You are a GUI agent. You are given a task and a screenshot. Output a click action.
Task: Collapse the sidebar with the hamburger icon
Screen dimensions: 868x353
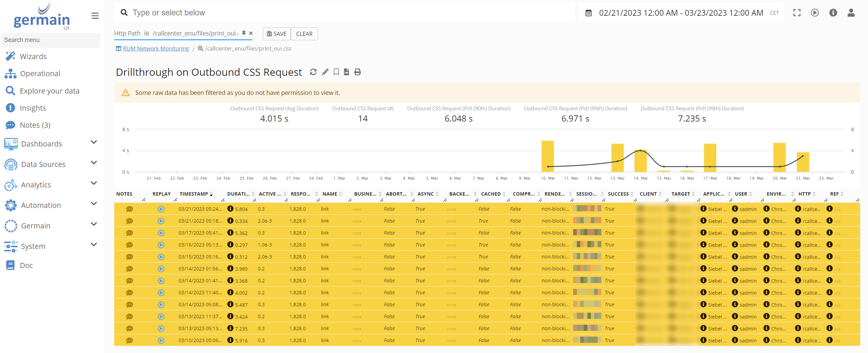point(95,16)
